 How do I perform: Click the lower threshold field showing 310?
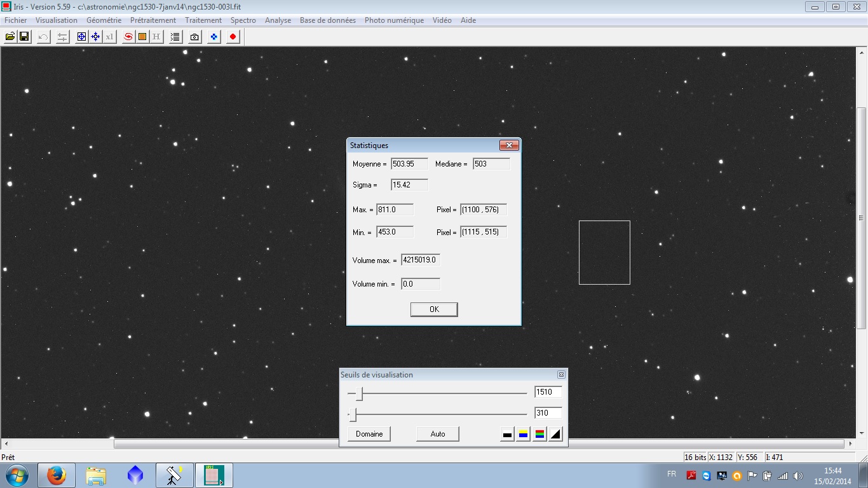(548, 413)
